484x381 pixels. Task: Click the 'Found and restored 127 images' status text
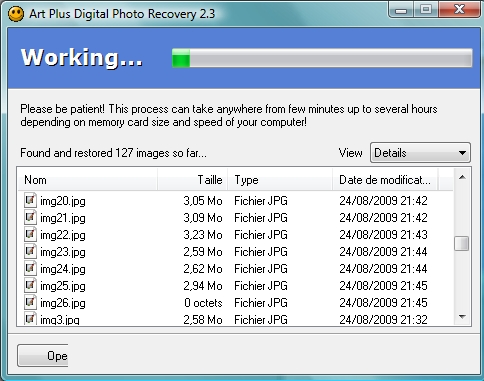[x=113, y=153]
